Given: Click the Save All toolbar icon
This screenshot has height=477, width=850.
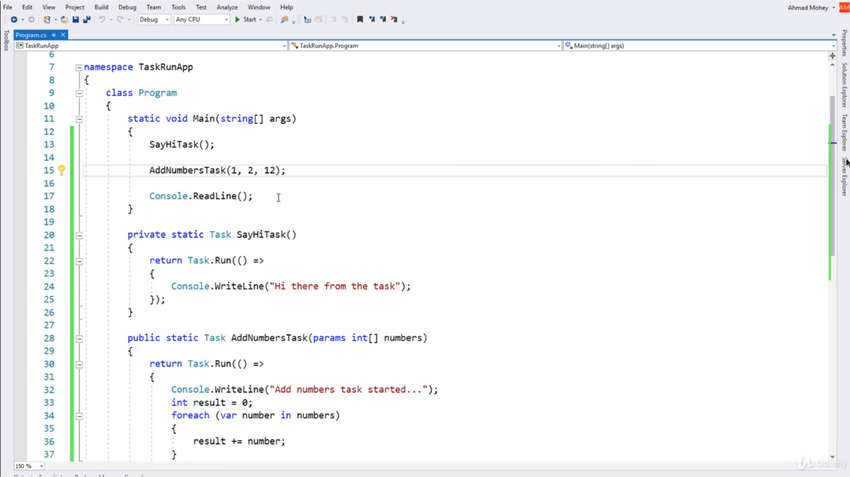Looking at the screenshot, I should click(x=86, y=20).
